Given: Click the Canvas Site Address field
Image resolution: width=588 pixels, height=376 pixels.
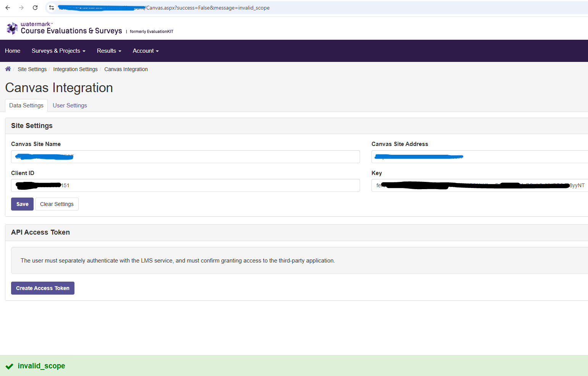Looking at the screenshot, I should tap(480, 157).
